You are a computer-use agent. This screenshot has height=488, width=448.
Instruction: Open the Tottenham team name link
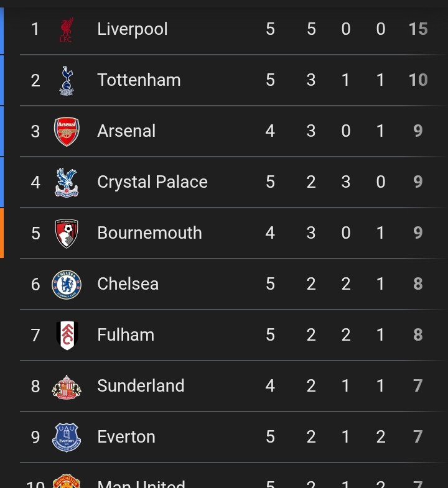click(139, 80)
